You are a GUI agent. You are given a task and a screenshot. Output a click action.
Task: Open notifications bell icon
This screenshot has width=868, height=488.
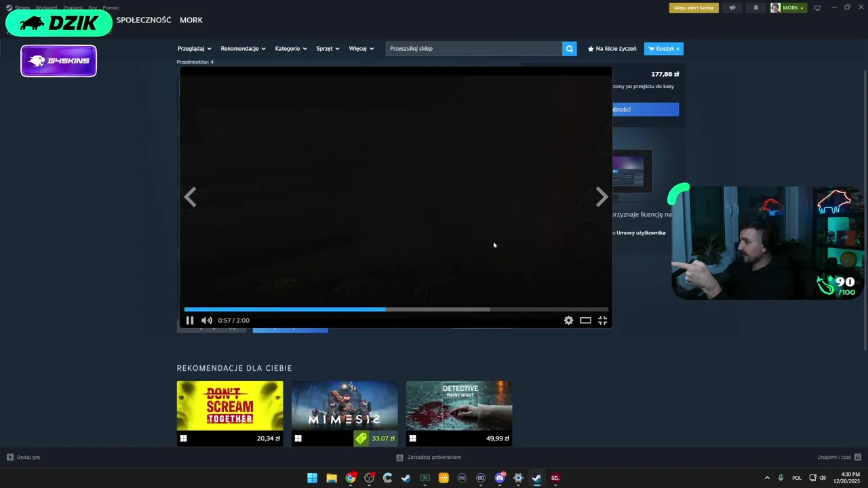point(756,8)
